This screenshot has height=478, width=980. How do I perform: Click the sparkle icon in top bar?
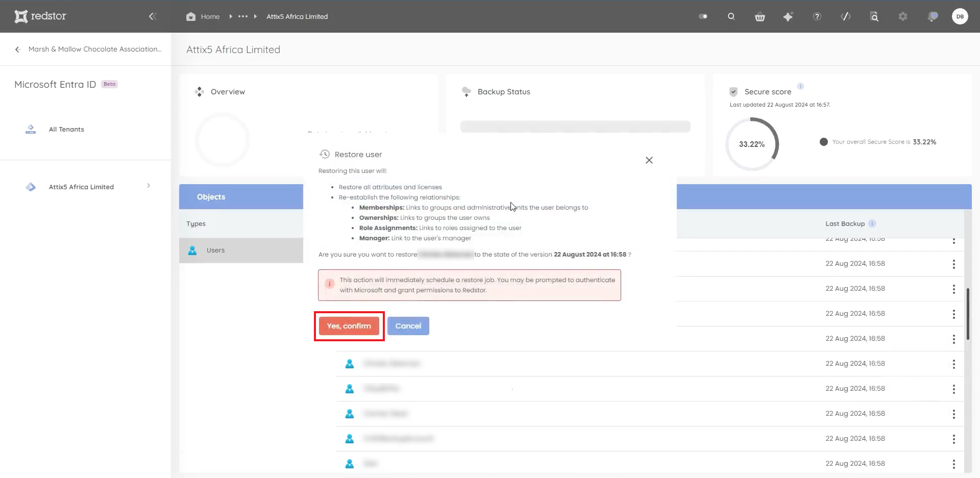pyautogui.click(x=788, y=17)
